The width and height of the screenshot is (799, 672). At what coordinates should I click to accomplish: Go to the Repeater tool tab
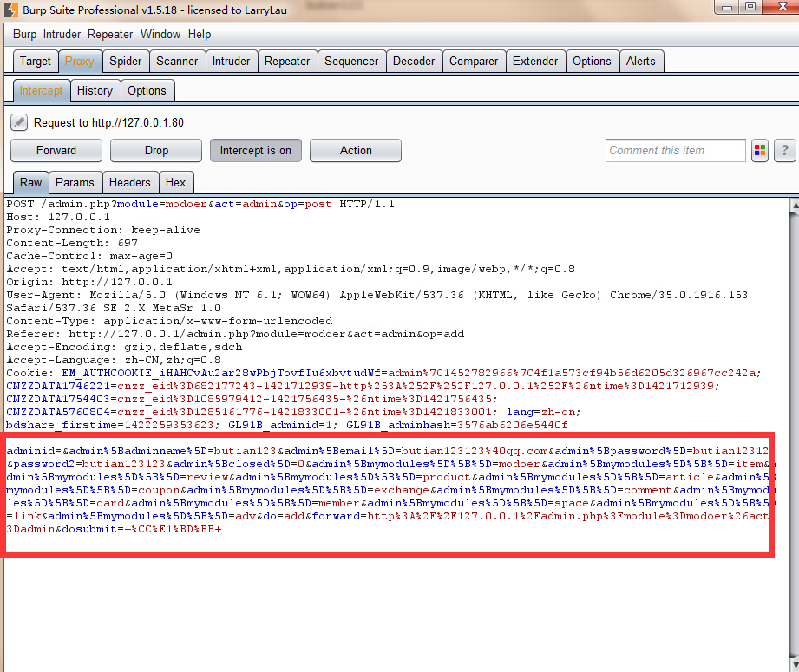(287, 62)
